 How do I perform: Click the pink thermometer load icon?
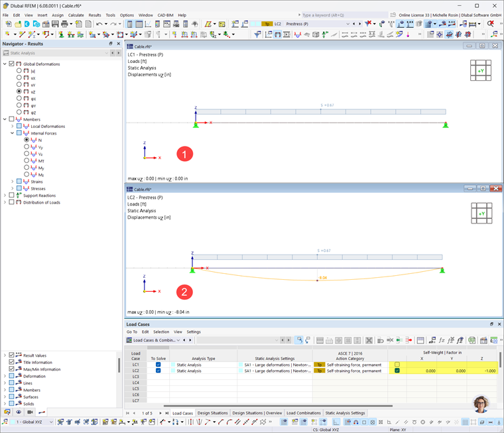409,34
